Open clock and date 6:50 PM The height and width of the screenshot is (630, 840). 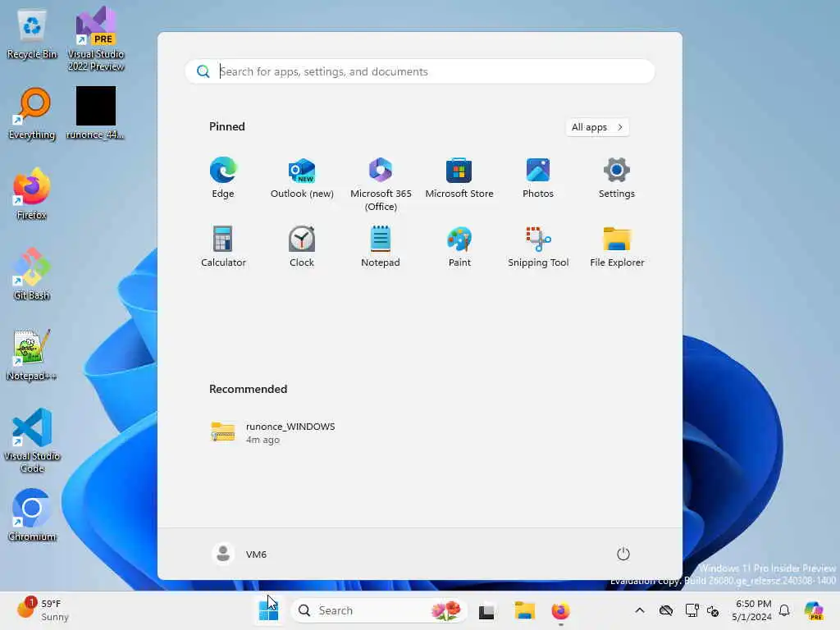(751, 610)
